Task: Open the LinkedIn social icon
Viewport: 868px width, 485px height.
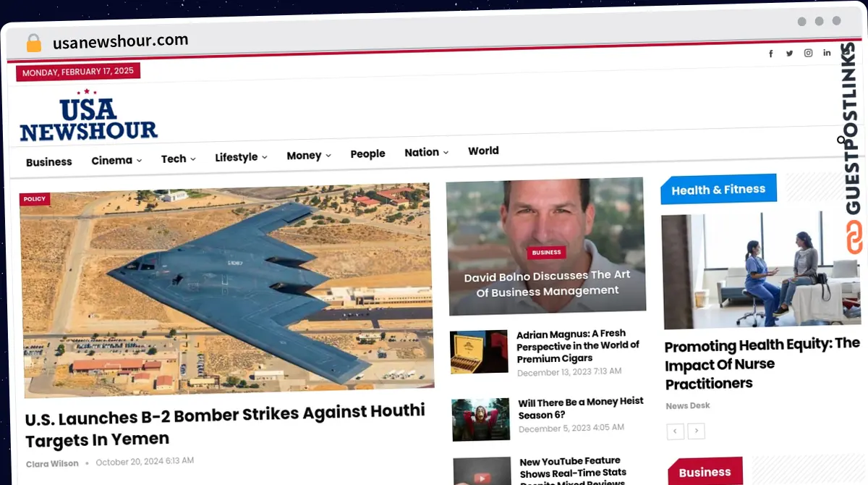Action: pos(827,52)
